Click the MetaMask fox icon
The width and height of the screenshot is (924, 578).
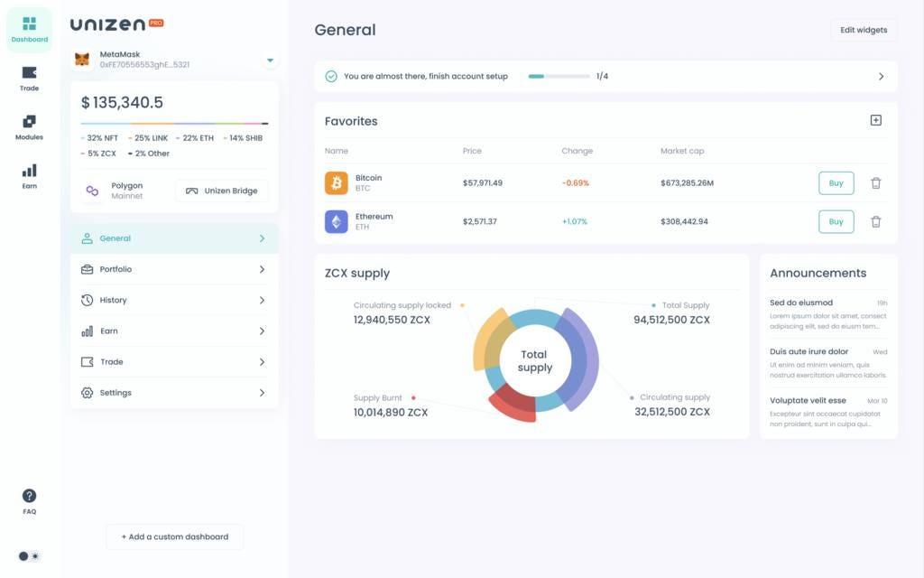82,59
